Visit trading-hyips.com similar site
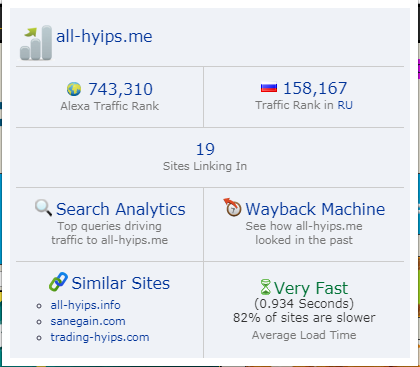 pos(100,337)
